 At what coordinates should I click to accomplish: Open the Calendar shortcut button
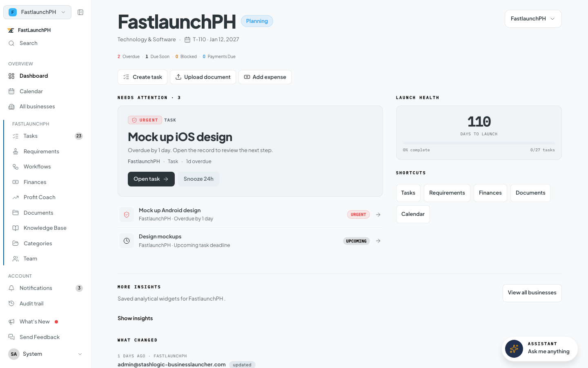pyautogui.click(x=413, y=214)
